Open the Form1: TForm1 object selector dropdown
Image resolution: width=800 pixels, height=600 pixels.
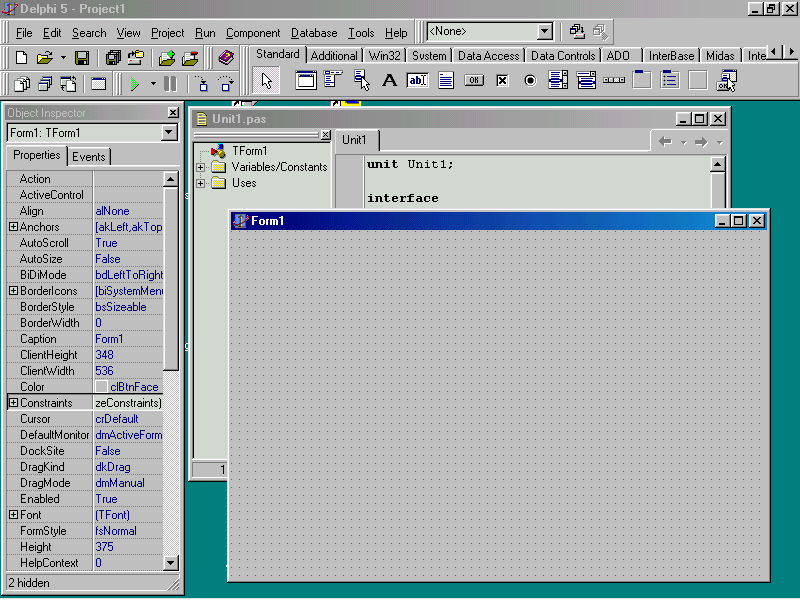pos(169,133)
